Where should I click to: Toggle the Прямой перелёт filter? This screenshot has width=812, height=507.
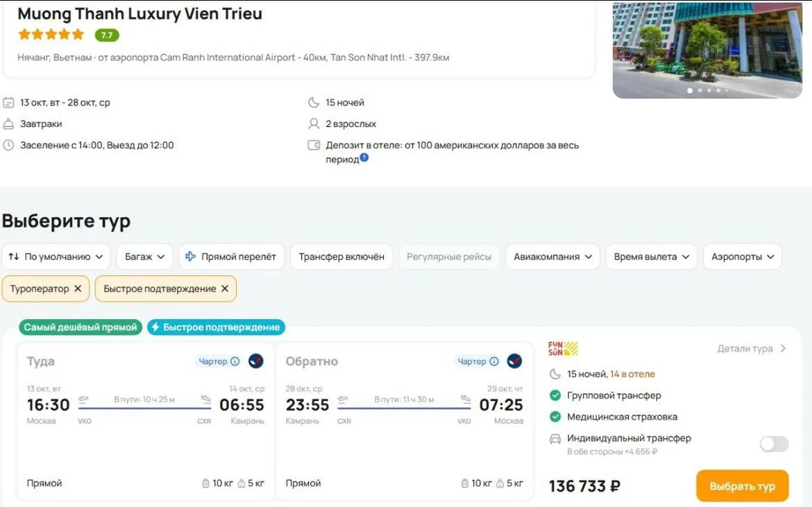click(232, 257)
